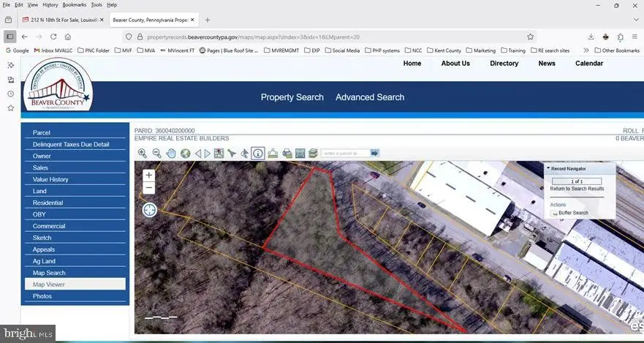
Task: Select the identify info tool
Action: pyautogui.click(x=257, y=154)
